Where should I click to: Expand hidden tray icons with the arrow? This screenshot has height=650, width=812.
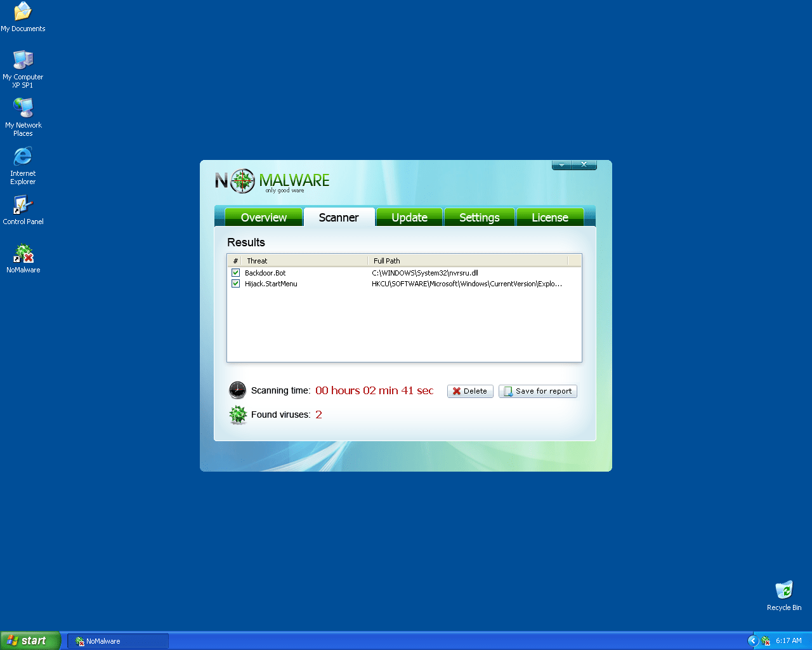(x=753, y=640)
